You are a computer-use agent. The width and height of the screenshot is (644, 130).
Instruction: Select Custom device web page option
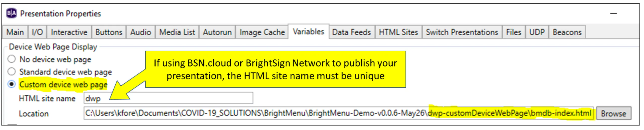pos(12,84)
